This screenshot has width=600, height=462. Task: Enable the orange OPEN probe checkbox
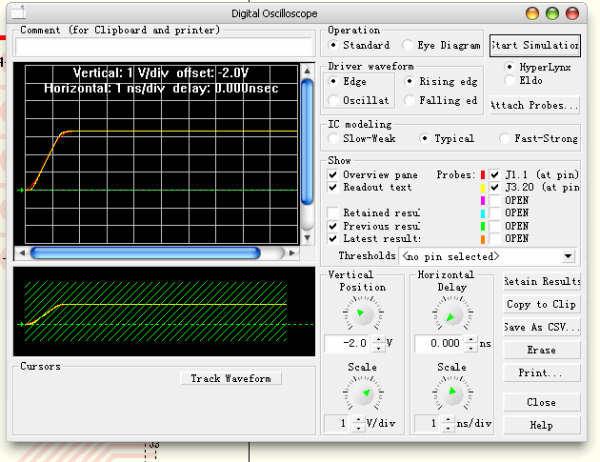495,238
